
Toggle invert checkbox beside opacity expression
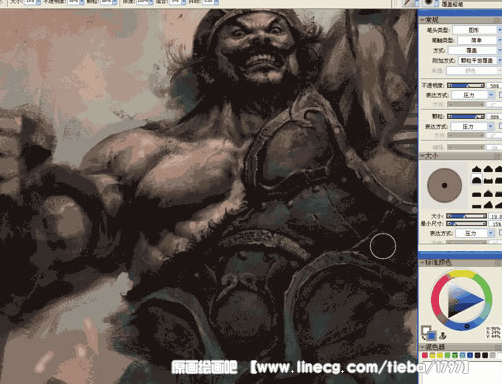point(500,95)
